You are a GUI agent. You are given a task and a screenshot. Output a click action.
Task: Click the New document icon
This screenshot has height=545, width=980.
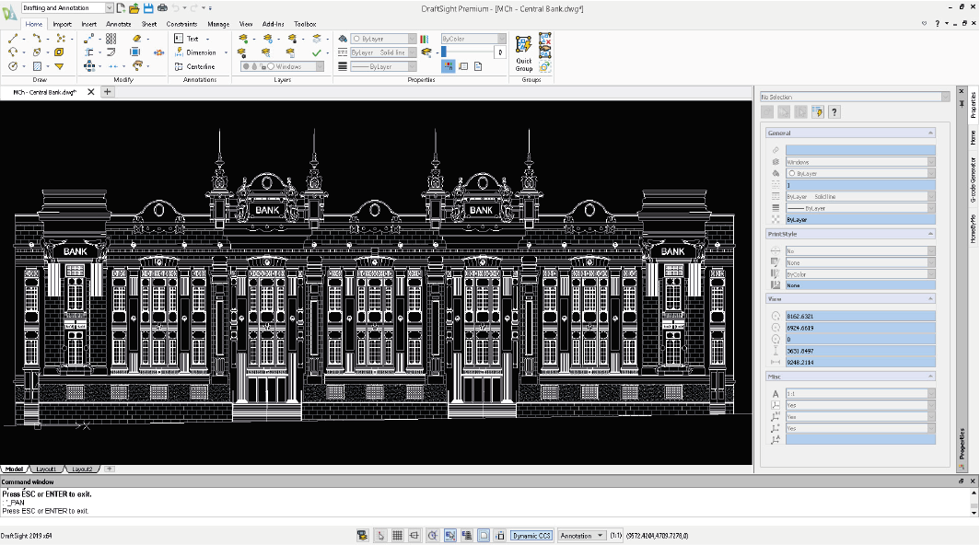point(121,8)
